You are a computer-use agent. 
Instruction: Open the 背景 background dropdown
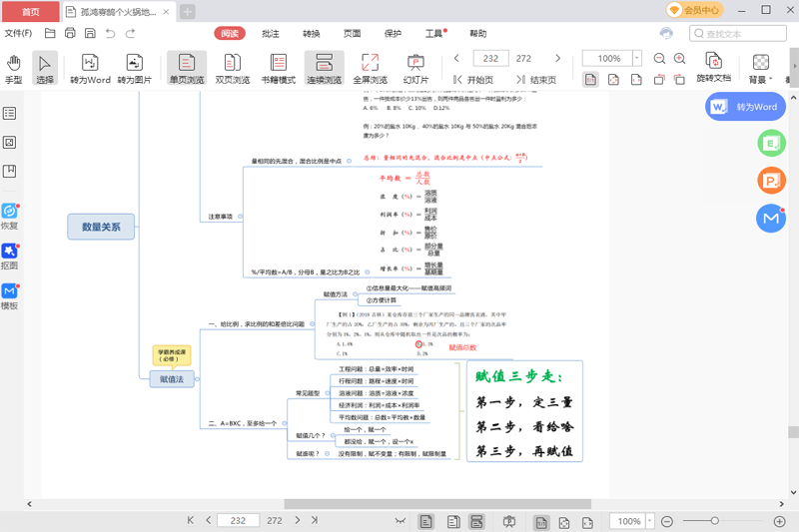761,68
